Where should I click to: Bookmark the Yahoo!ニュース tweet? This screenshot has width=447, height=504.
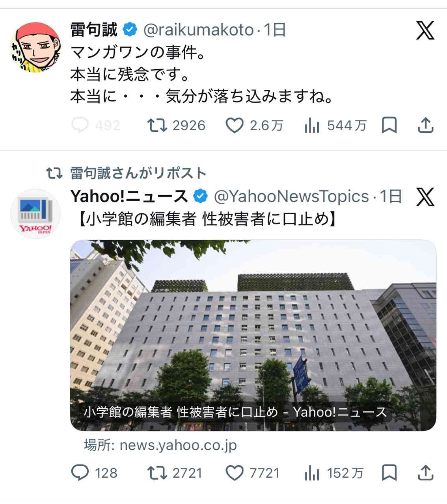(389, 473)
